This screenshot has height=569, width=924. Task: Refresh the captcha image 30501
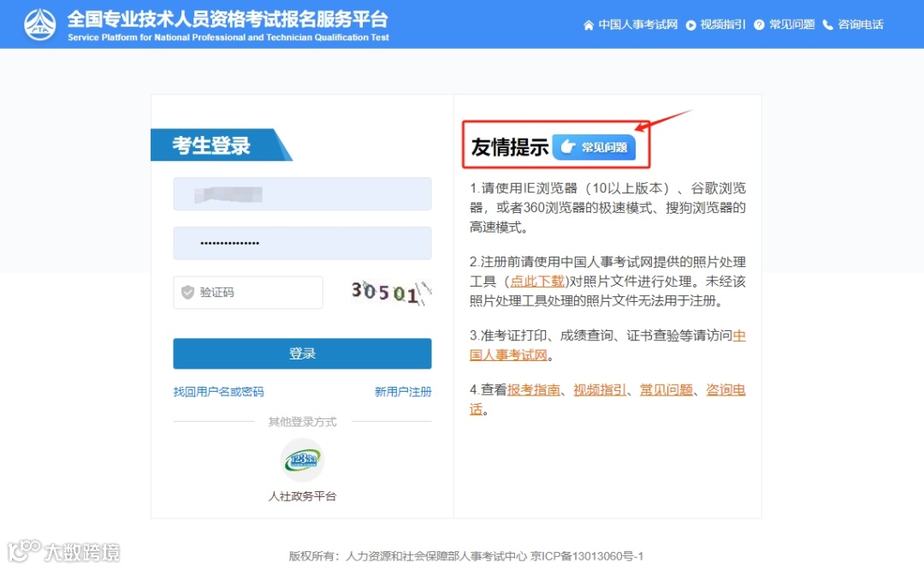tap(391, 293)
